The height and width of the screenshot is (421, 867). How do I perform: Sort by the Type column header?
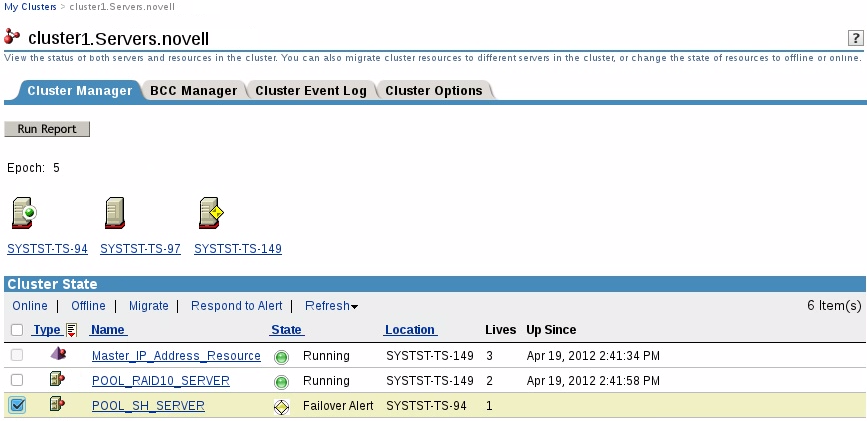(47, 330)
